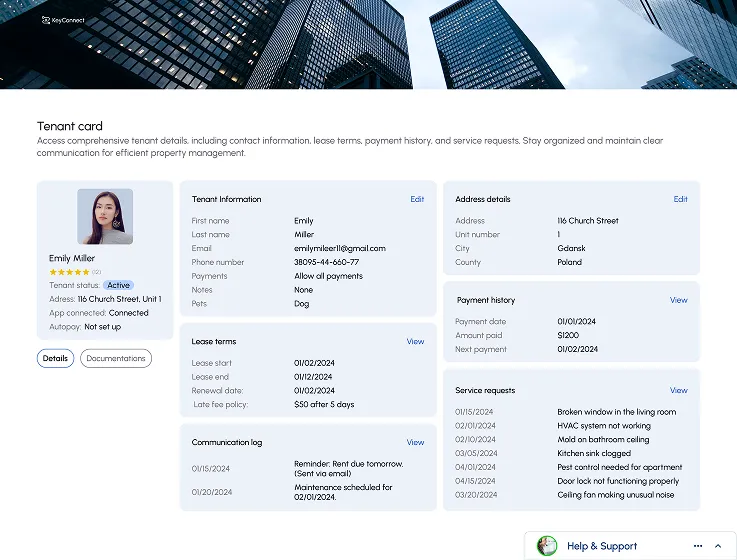Click the Help & Support label
The image size is (737, 560).
pyautogui.click(x=601, y=546)
